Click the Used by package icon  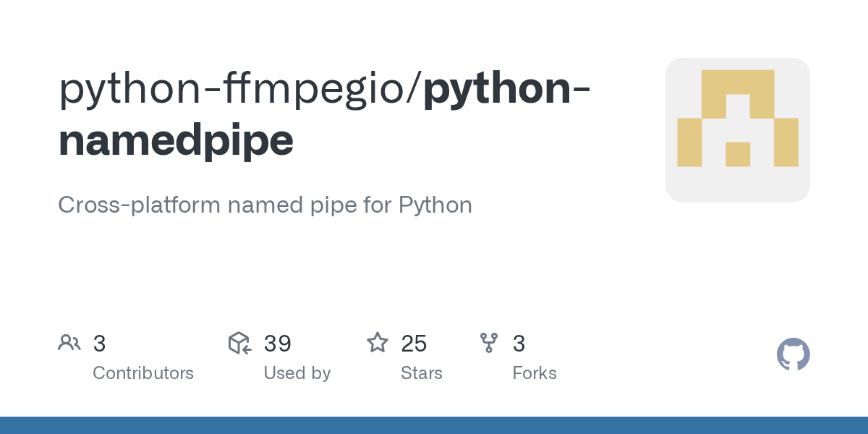pyautogui.click(x=239, y=343)
